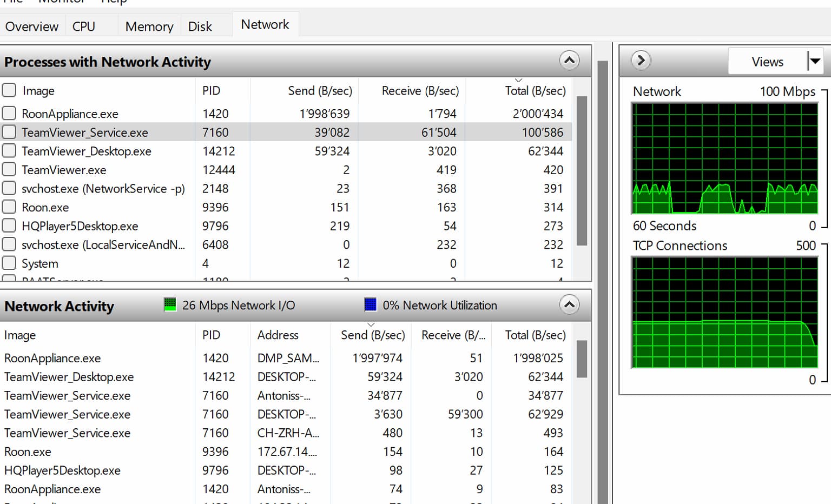831x504 pixels.
Task: Check the svchost.exe (NetworkService -p) checkbox
Action: (x=9, y=188)
